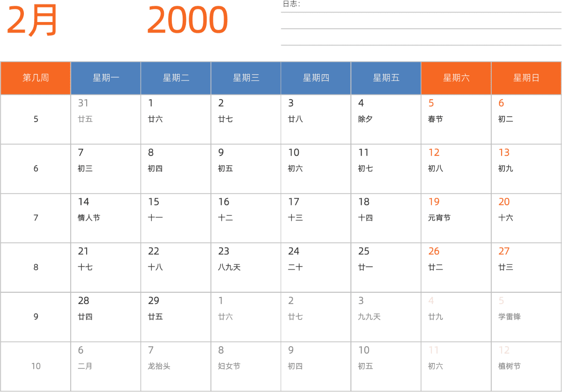
Task: Select the 第几周 column header
Action: (x=36, y=78)
